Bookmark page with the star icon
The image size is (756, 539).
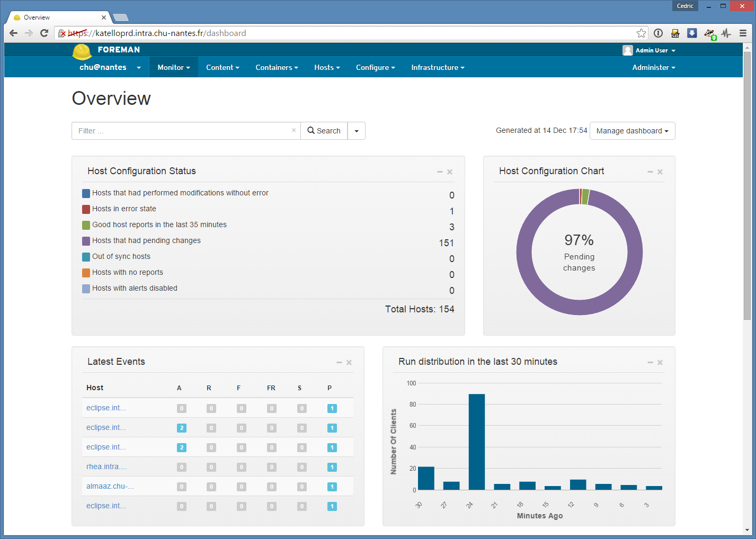641,33
